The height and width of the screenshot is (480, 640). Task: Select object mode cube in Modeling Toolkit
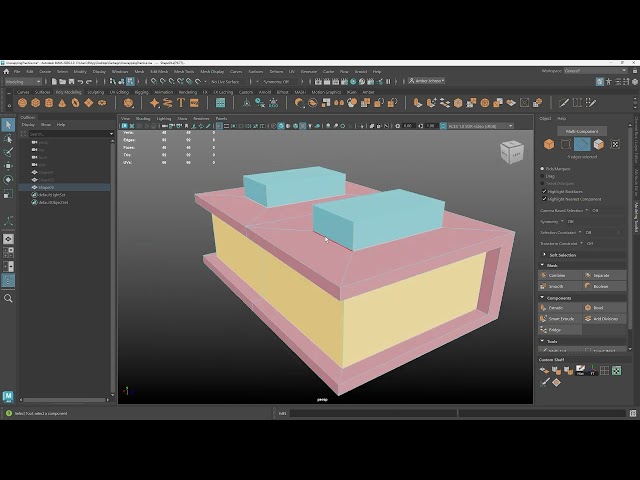(549, 144)
